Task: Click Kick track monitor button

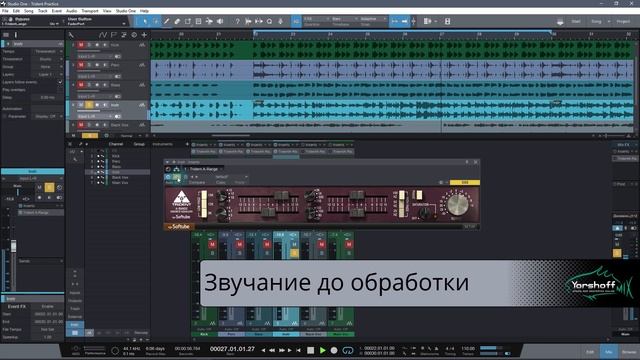Action: [105, 45]
